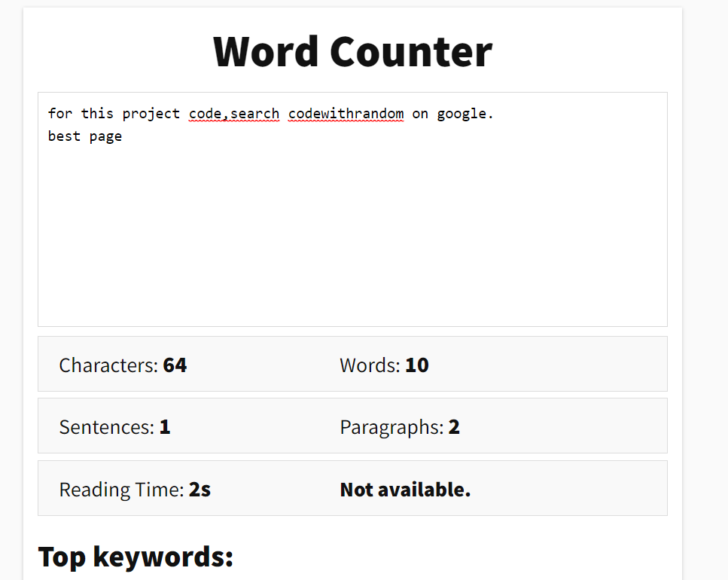This screenshot has width=728, height=580.
Task: Click the word this in first line
Action: point(97,114)
